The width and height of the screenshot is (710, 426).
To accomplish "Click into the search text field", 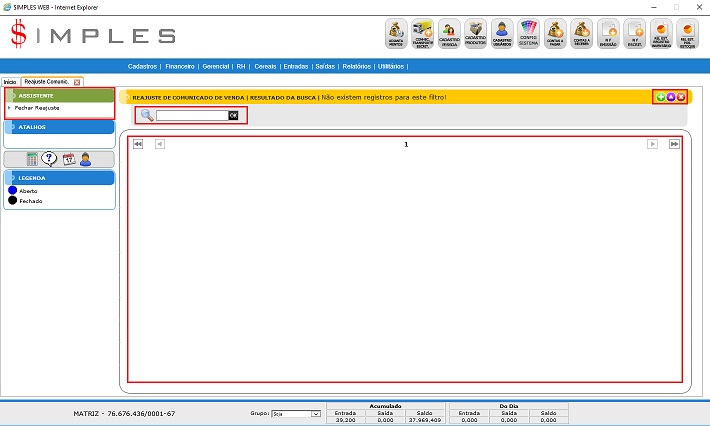I will 191,116.
